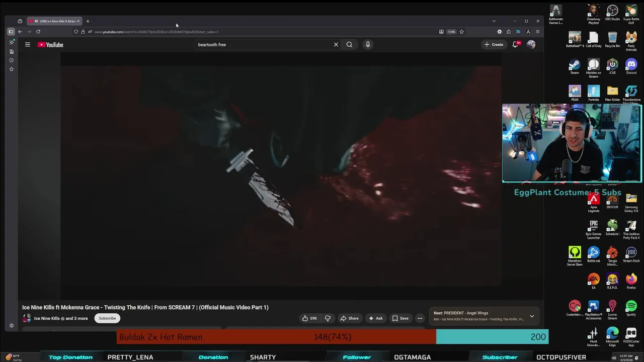Screen dimensions: 644x362
Task: Open YouTube notifications bell
Action: pyautogui.click(x=516, y=45)
